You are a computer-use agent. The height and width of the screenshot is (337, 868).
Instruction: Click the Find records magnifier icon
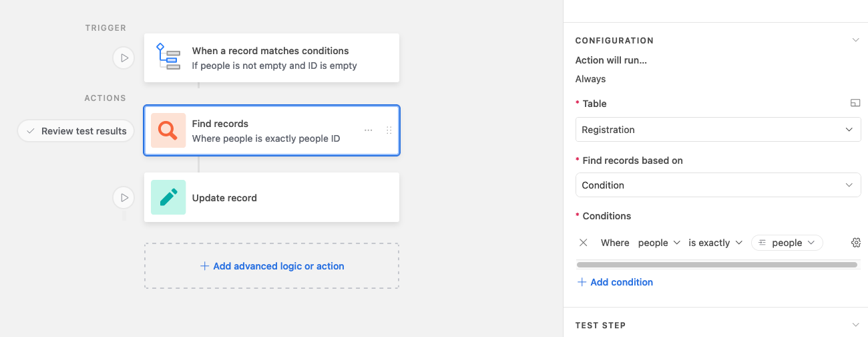coord(168,130)
